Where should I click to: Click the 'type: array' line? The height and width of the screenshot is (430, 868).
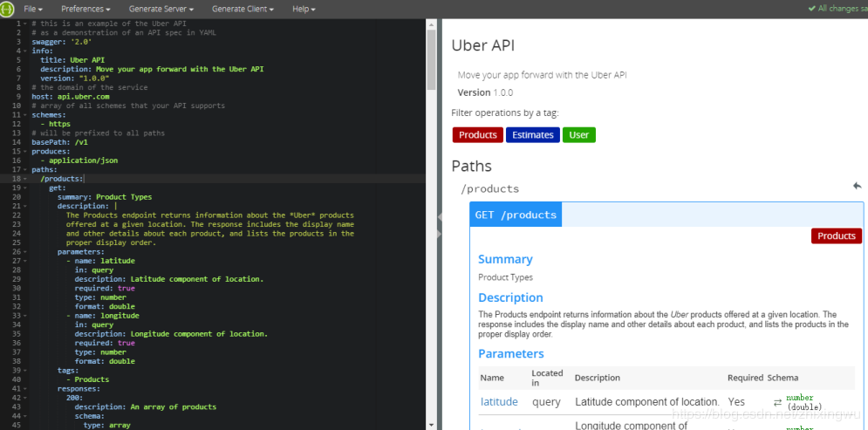(106, 425)
